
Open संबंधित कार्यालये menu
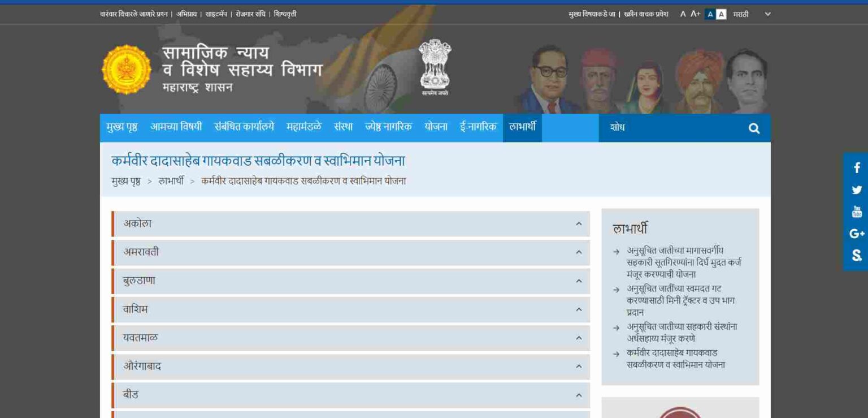(x=244, y=127)
